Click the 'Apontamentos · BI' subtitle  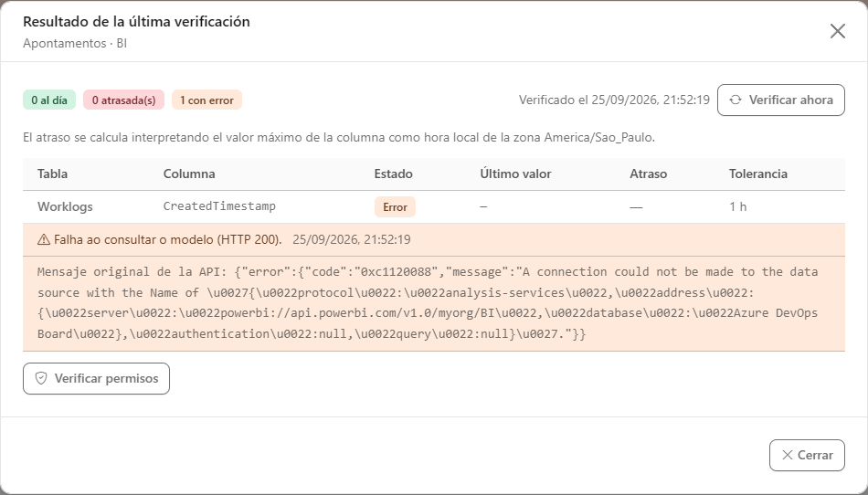75,43
